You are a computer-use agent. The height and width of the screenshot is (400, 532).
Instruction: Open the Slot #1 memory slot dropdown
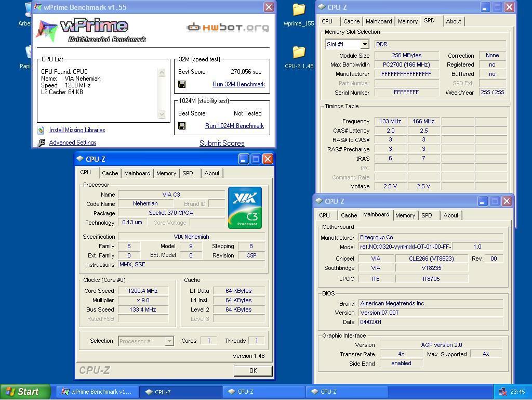point(364,44)
